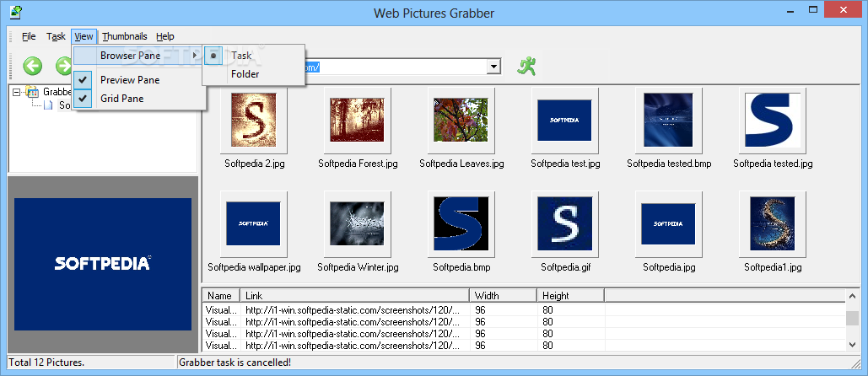Select Softpedia wallpaper.jpg thumbnail
This screenshot has width=868, height=376.
pos(254,224)
